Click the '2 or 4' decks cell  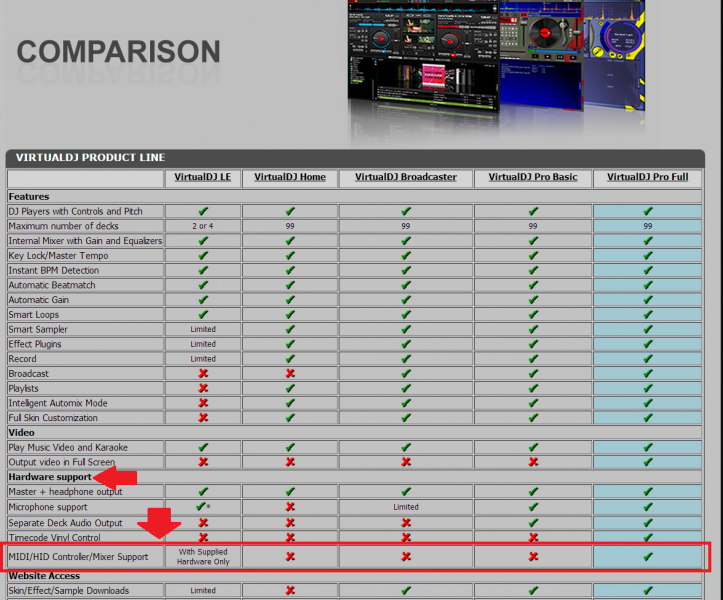coord(203,227)
